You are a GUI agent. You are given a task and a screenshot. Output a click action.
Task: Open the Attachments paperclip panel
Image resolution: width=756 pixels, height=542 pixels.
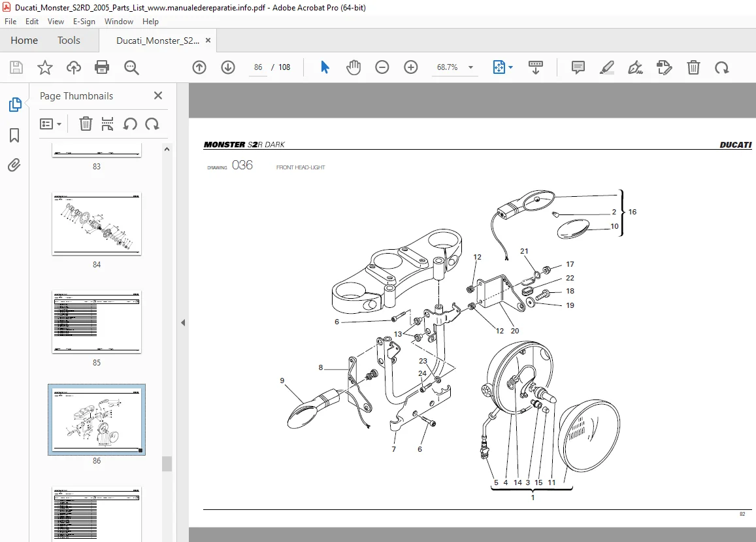point(14,165)
